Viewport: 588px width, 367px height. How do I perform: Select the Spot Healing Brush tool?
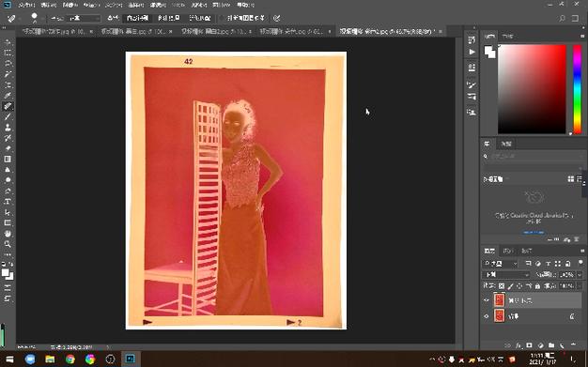tap(8, 106)
